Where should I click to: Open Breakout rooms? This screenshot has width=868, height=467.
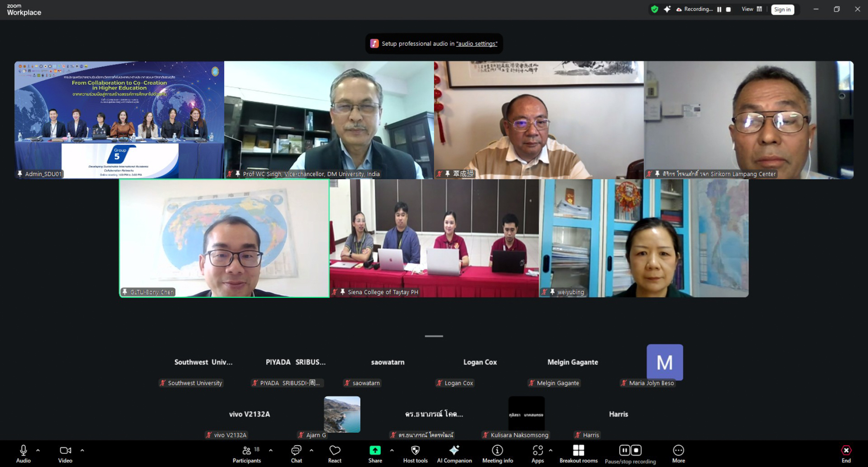pos(578,453)
